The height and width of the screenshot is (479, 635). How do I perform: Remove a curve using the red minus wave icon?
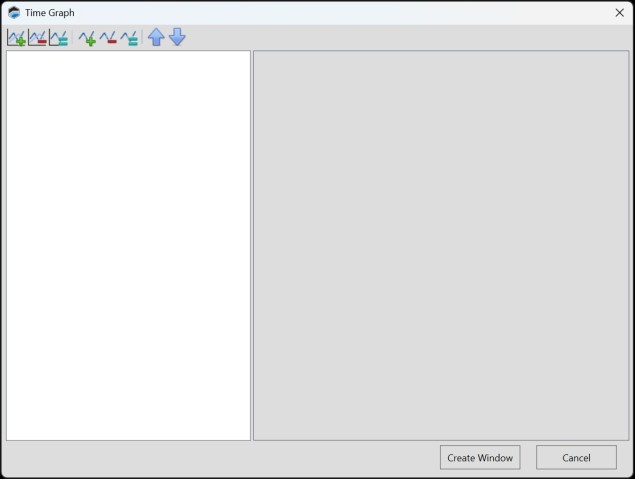(108, 38)
